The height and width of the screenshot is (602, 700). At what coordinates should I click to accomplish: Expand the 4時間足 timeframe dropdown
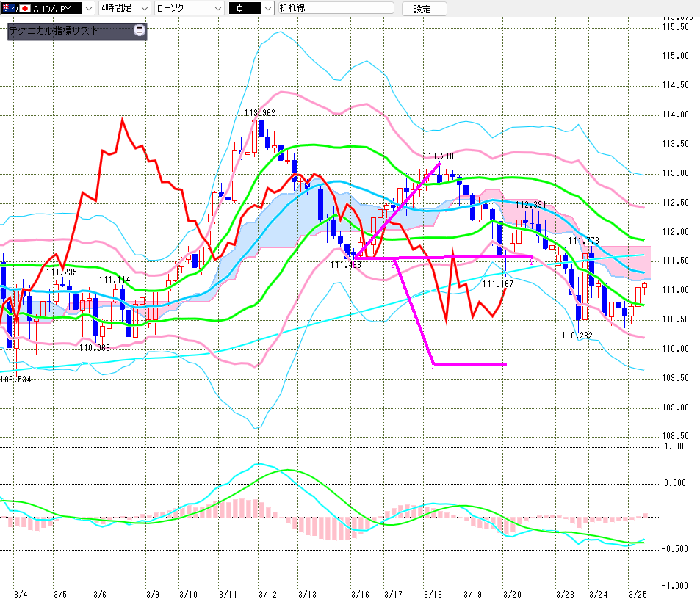pos(145,8)
